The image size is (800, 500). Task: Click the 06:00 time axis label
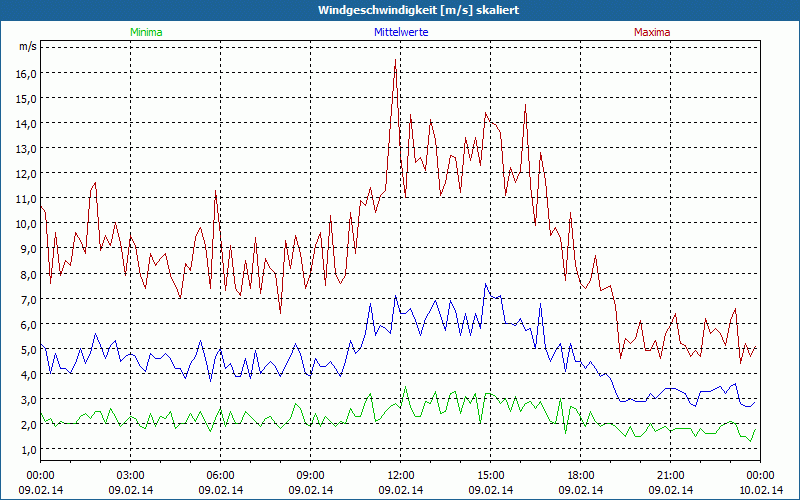click(x=220, y=476)
